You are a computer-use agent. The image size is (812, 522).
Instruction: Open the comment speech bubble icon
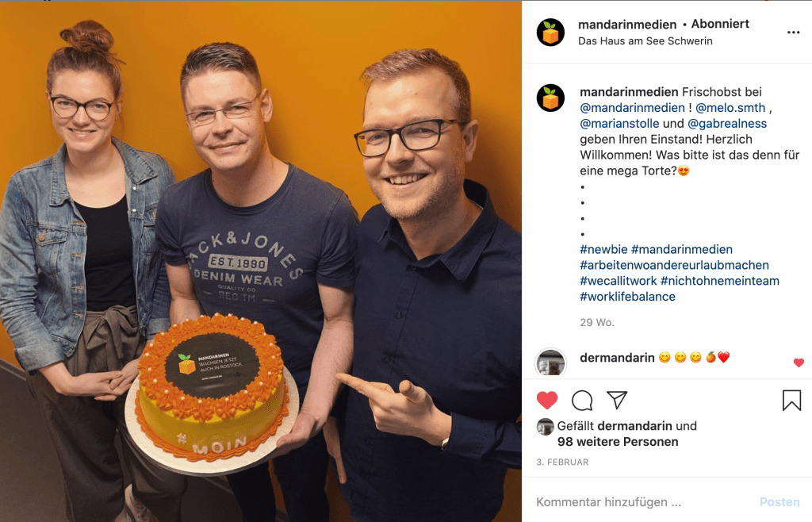click(582, 401)
